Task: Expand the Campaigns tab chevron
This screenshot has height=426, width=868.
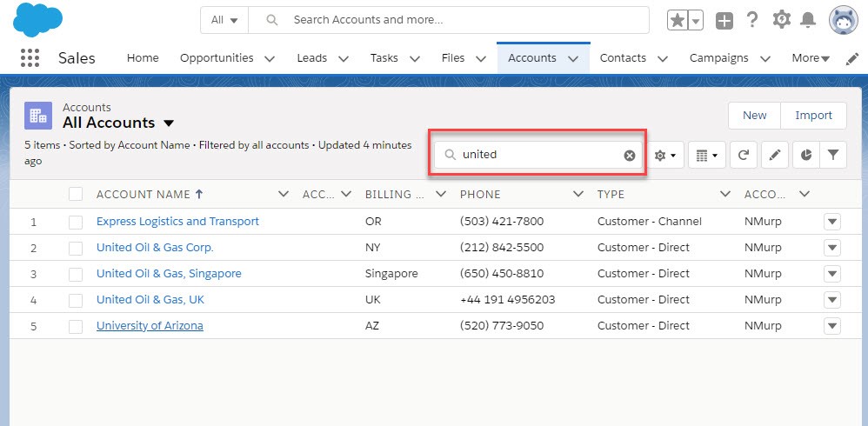Action: coord(765,58)
